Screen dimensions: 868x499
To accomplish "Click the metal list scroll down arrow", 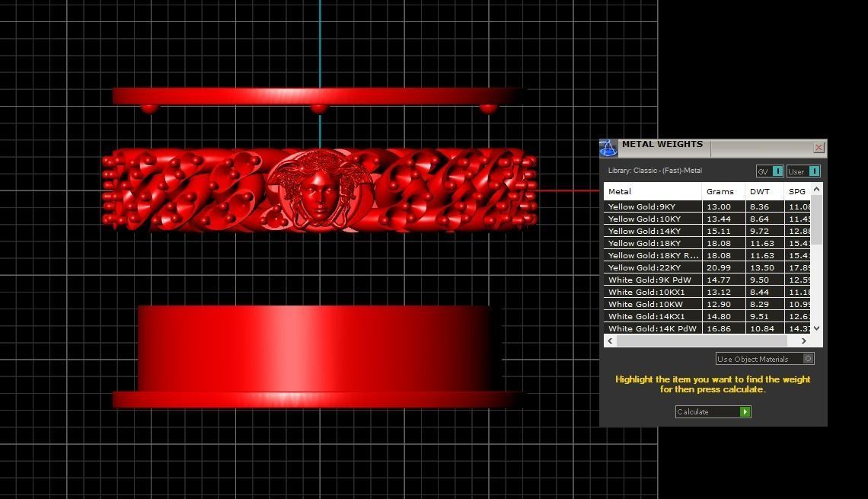I will click(x=816, y=328).
